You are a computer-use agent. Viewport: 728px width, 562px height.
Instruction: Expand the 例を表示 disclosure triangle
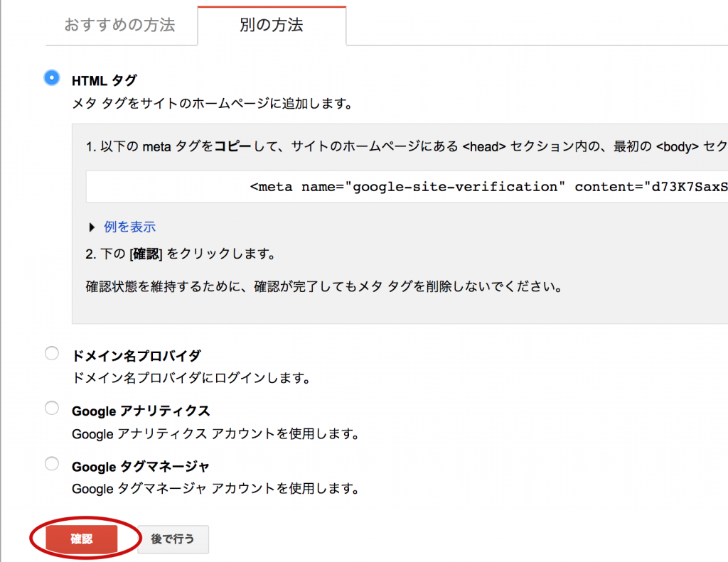[x=92, y=227]
